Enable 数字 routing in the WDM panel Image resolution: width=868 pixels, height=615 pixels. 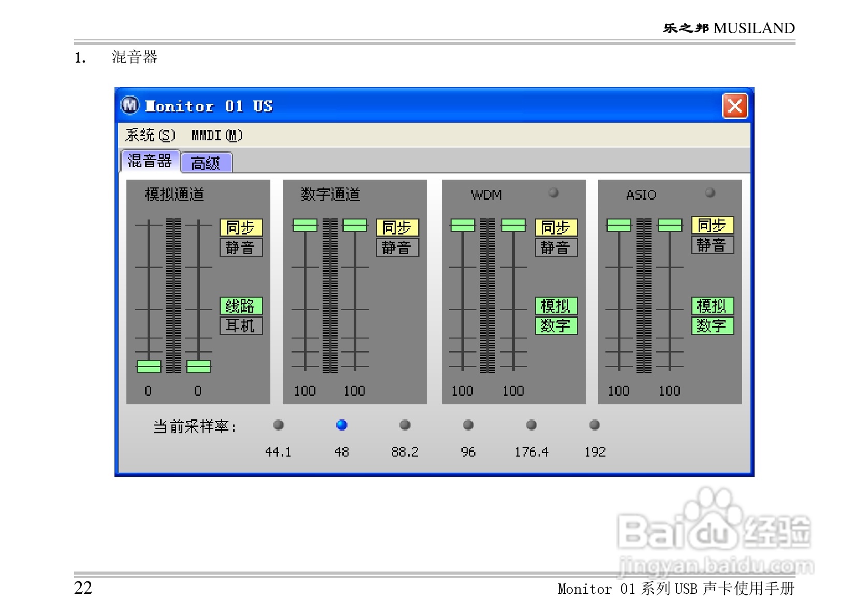tap(556, 326)
